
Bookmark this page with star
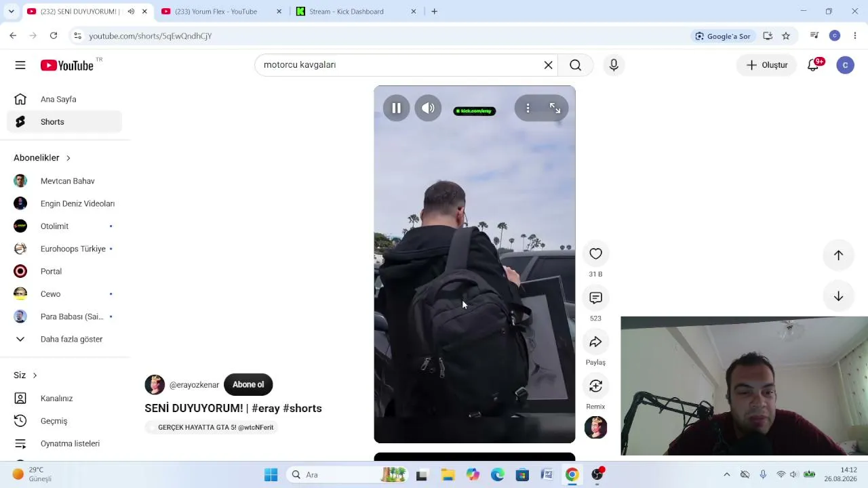point(786,36)
